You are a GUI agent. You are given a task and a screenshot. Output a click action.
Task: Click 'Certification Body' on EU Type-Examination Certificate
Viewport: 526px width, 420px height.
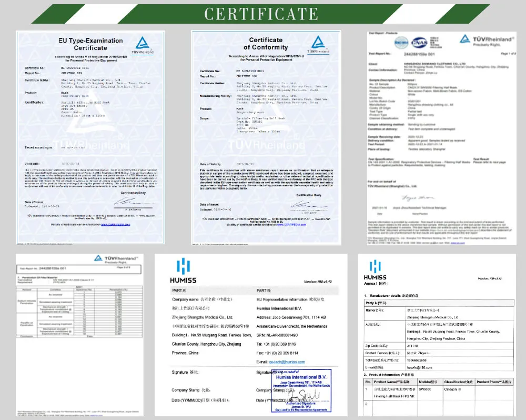133,193
